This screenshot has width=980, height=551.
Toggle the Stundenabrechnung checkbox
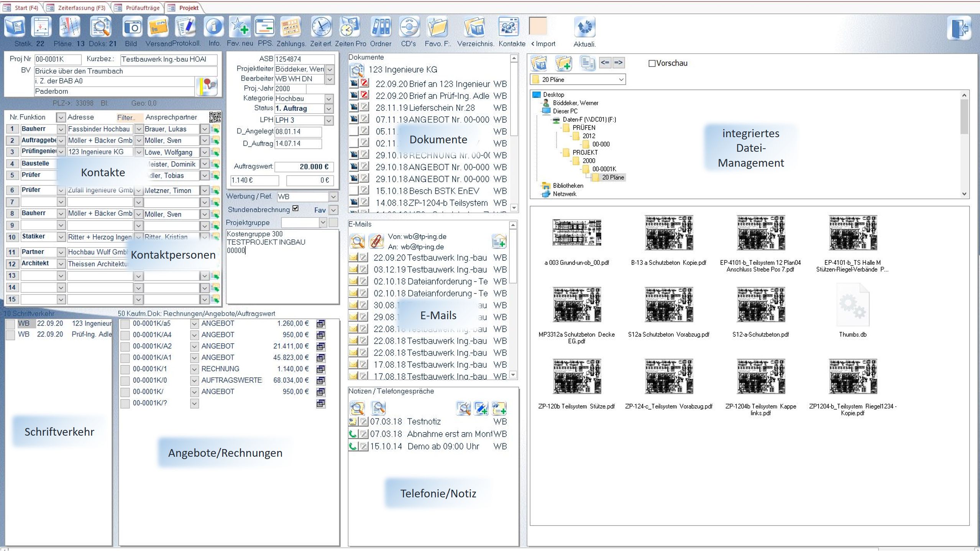pos(295,208)
